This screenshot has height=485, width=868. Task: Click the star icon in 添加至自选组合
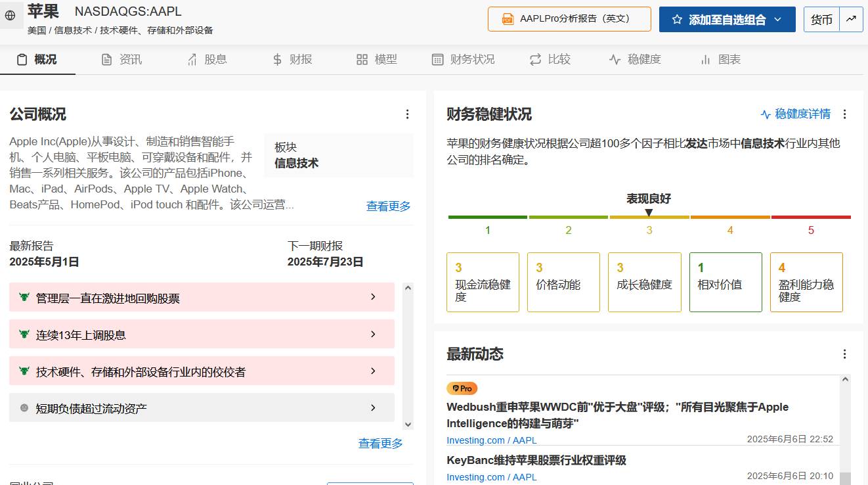(x=677, y=20)
